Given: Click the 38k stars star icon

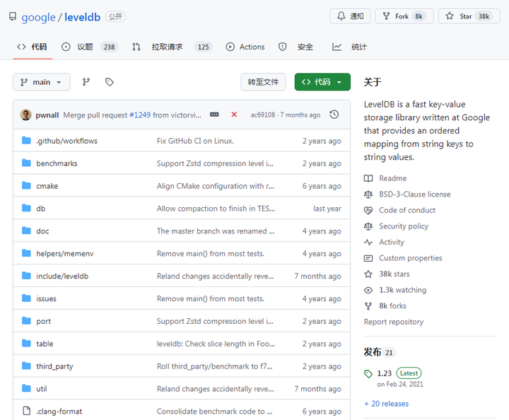Looking at the screenshot, I should coord(368,274).
